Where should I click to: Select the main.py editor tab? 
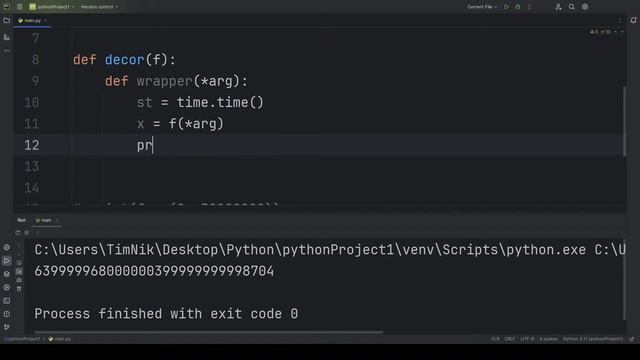click(30, 20)
